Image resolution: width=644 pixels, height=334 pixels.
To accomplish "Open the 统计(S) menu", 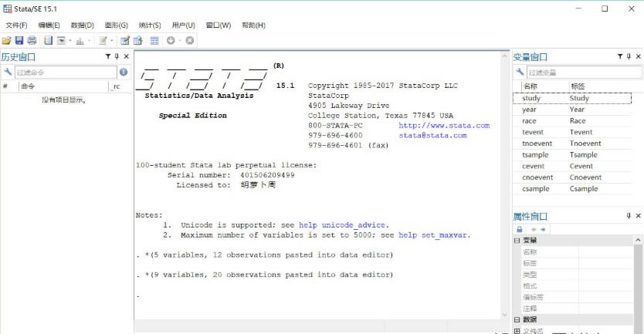I will (150, 25).
